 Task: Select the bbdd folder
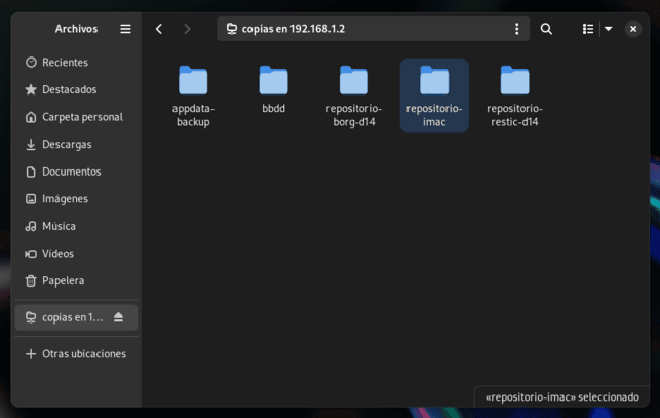pos(274,90)
